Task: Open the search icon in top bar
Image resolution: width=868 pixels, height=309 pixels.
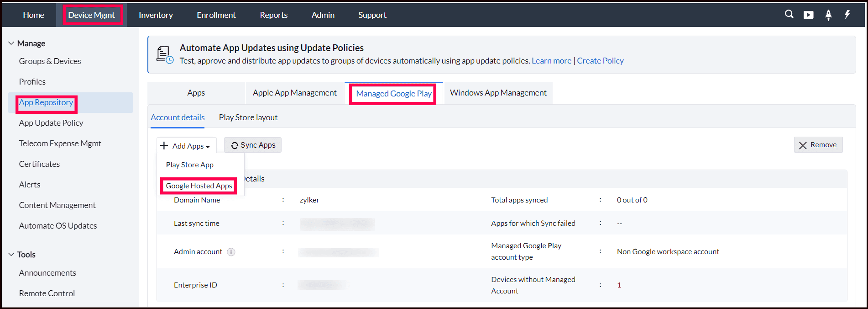Action: click(x=789, y=15)
